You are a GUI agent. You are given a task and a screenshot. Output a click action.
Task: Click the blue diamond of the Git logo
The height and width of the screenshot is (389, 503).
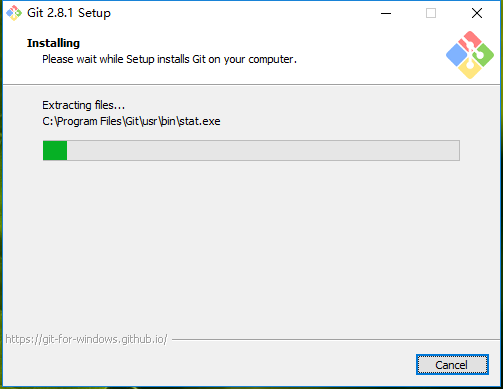(456, 55)
